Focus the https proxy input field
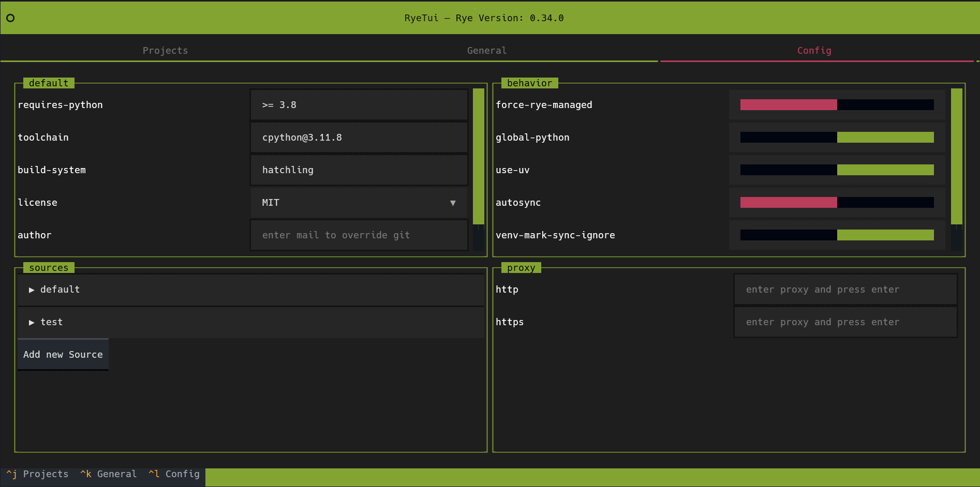 845,322
